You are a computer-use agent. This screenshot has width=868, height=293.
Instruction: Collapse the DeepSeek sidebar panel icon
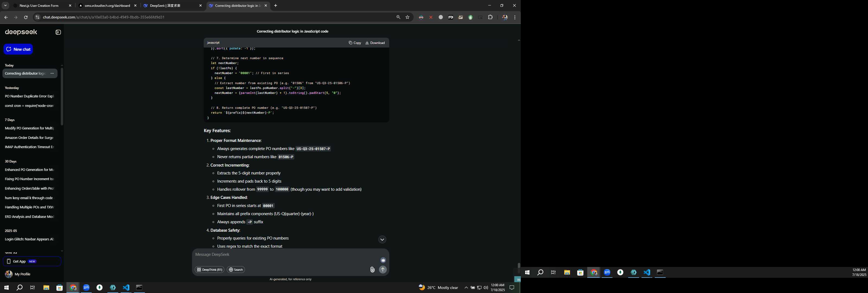click(58, 32)
